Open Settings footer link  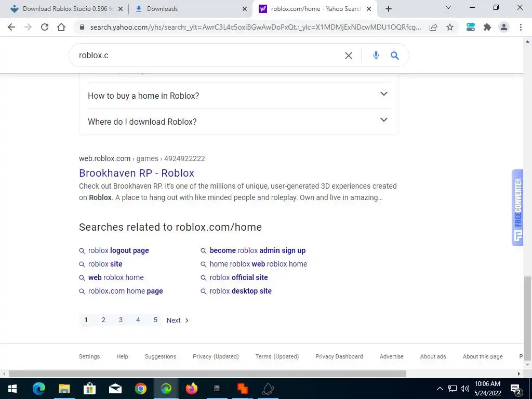point(89,356)
